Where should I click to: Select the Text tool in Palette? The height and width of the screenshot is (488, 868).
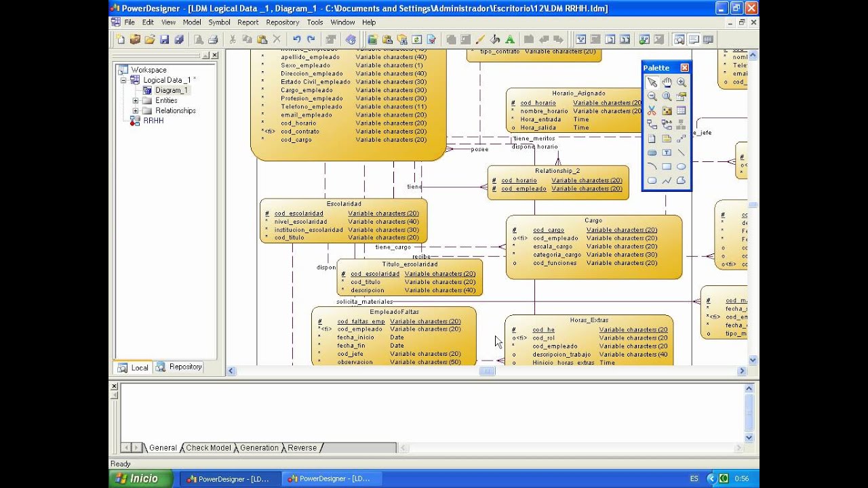point(667,152)
